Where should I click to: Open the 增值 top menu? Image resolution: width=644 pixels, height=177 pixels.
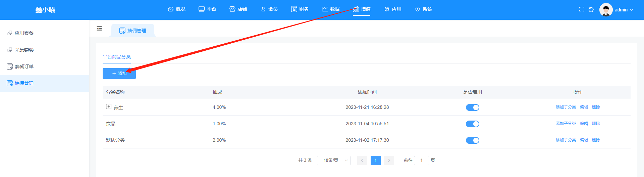[362, 9]
